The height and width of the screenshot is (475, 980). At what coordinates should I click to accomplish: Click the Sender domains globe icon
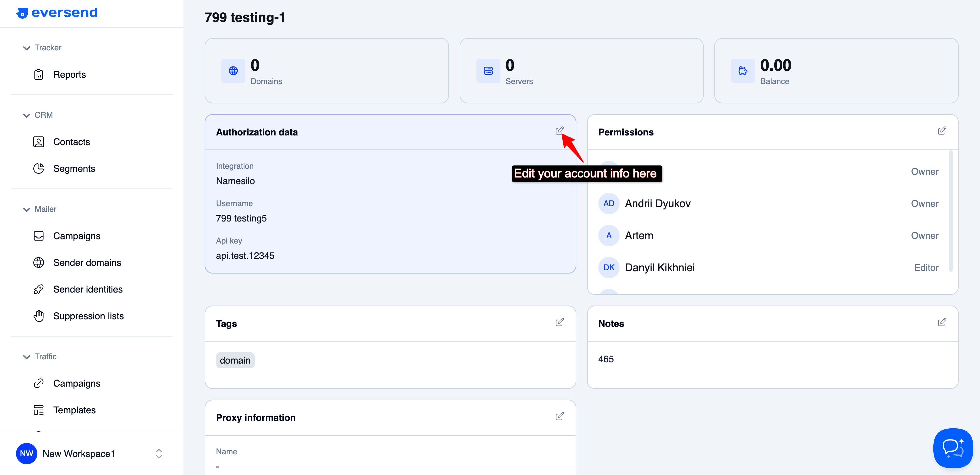[38, 263]
